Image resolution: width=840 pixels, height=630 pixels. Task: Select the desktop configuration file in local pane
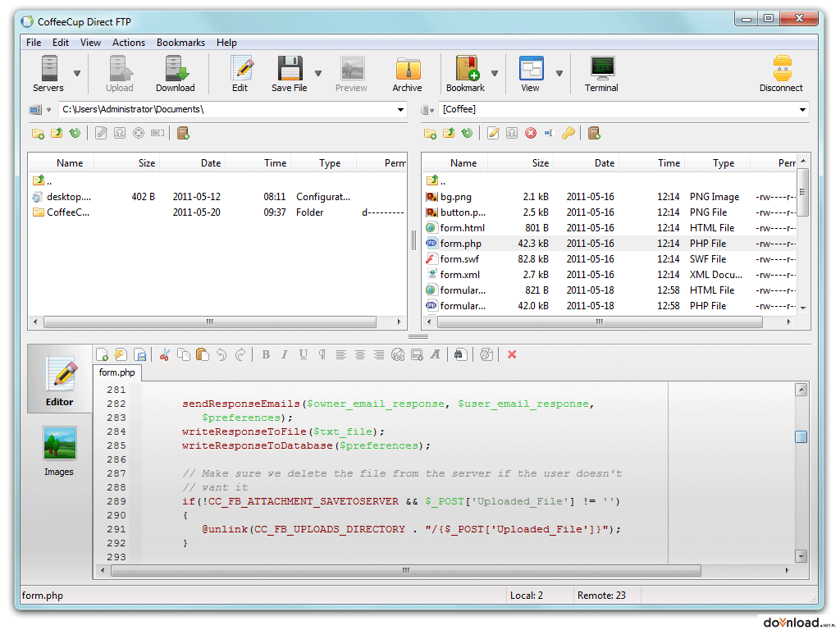217,197
